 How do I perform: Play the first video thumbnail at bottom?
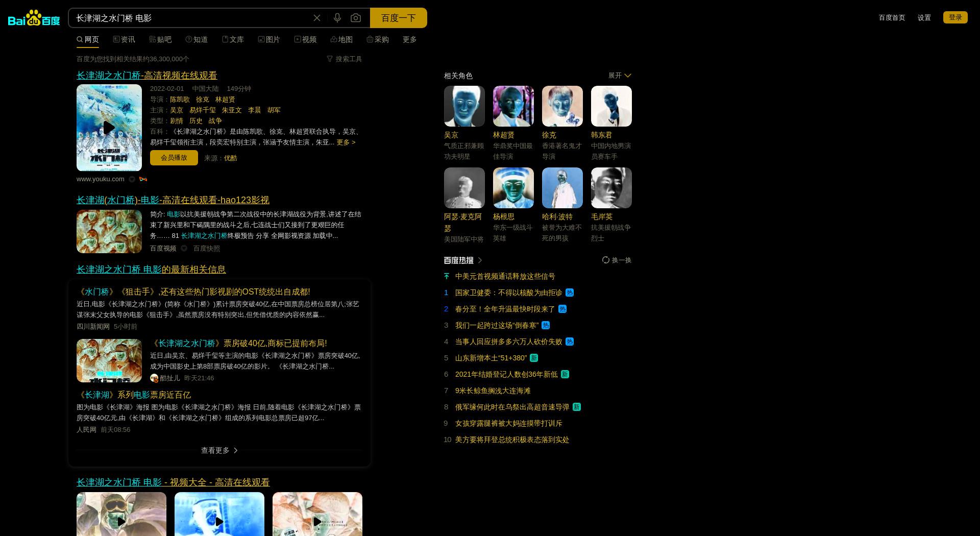coord(121,514)
